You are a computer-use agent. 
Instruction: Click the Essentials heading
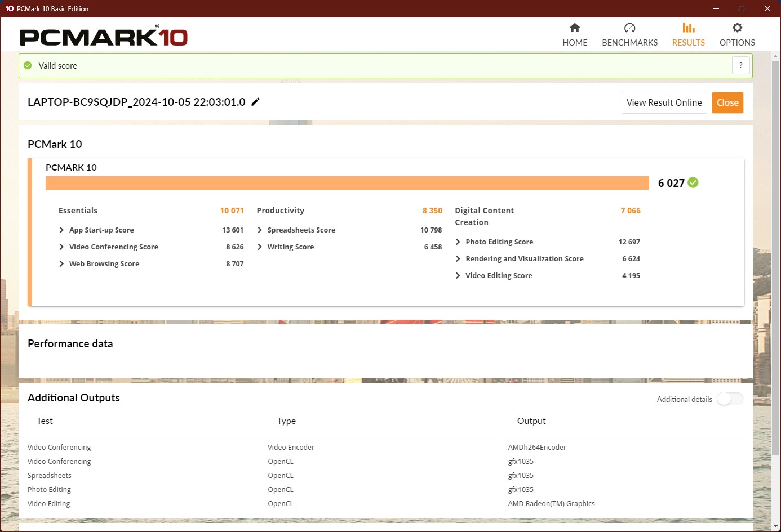[x=78, y=211]
